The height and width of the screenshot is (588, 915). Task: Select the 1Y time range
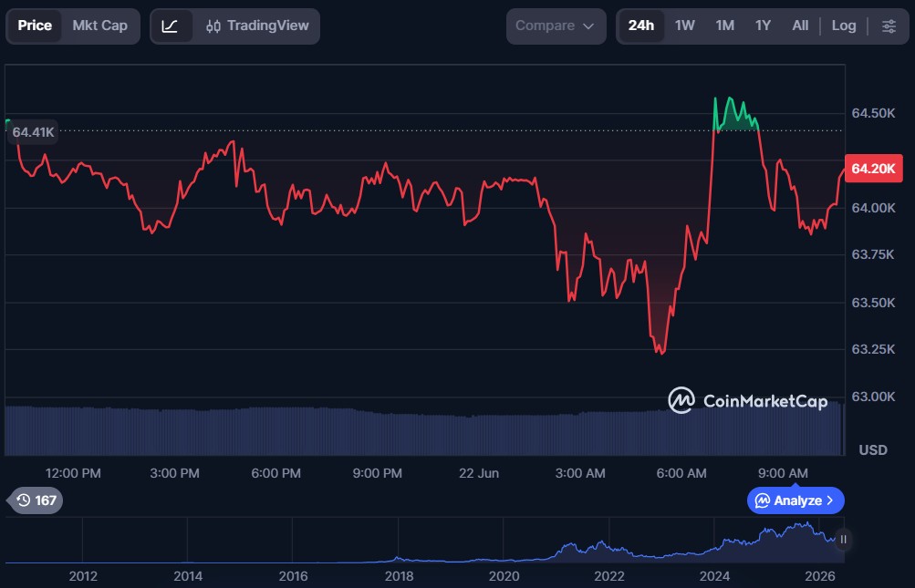[x=763, y=26]
